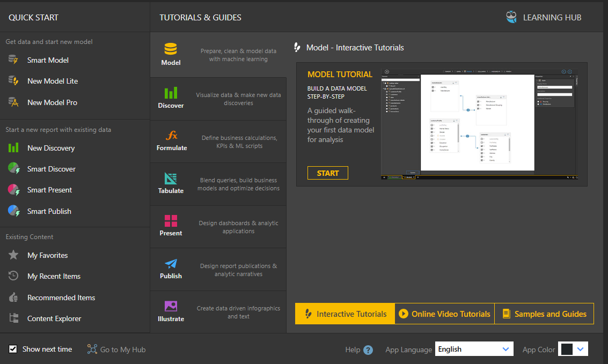The image size is (608, 364).
Task: Open the Go to My Hub link
Action: click(x=122, y=350)
